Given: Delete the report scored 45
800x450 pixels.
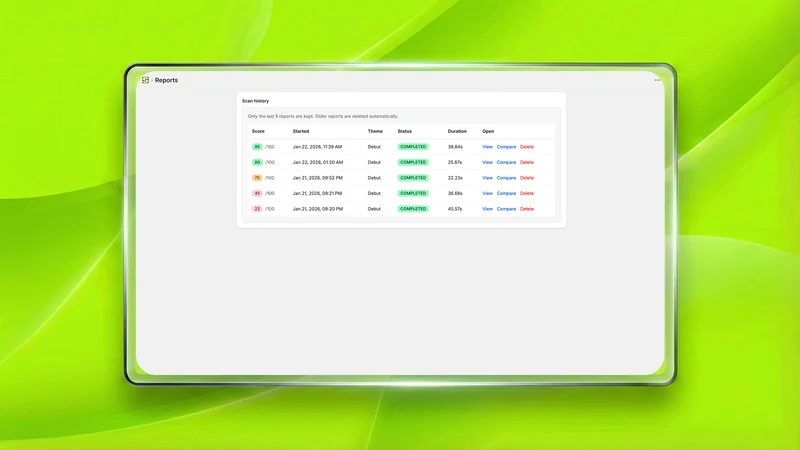Looking at the screenshot, I should (527, 193).
